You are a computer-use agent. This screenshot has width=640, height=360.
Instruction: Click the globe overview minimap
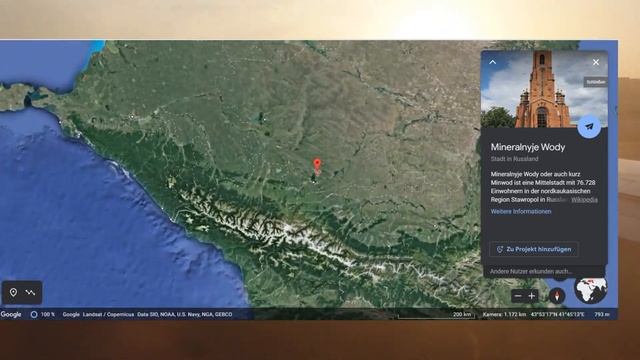[x=591, y=289]
